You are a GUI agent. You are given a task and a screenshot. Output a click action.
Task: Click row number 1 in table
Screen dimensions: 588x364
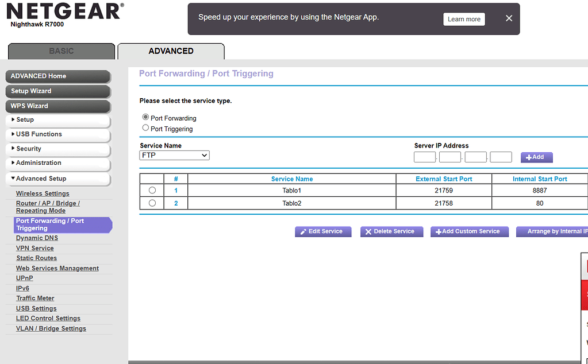pyautogui.click(x=176, y=191)
